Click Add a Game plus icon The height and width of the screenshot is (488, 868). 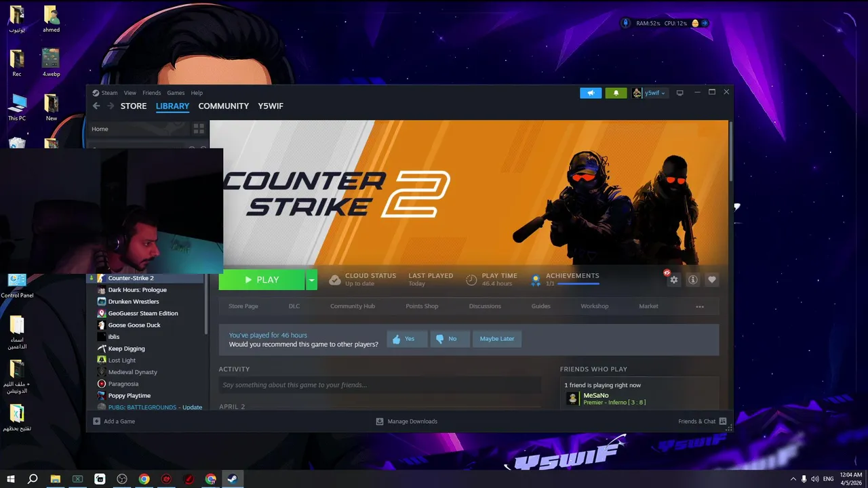(x=97, y=421)
